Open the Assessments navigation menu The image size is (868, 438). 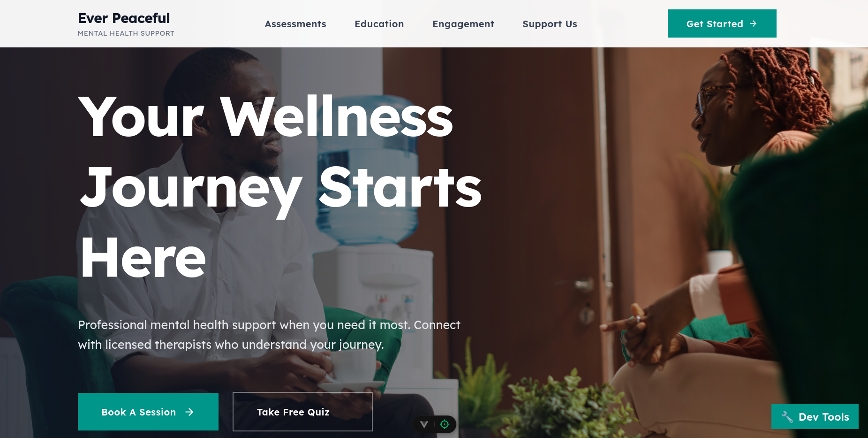click(x=295, y=24)
